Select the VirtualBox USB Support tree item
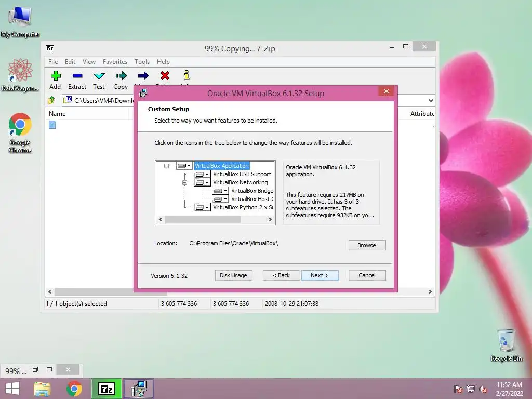Screen dimensions: 532x399 (x=242, y=174)
